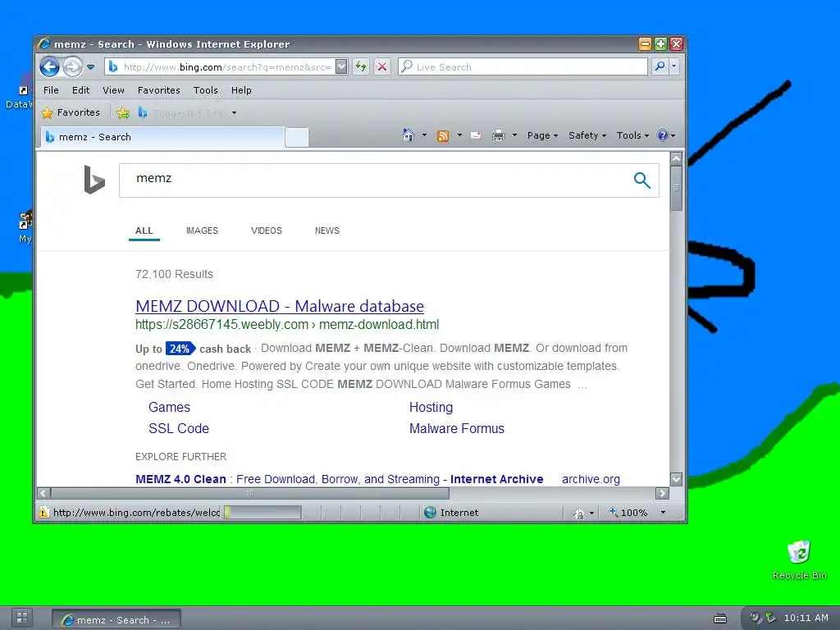The image size is (840, 630).
Task: Open the status bar Protected Mode dropdown
Action: (591, 514)
